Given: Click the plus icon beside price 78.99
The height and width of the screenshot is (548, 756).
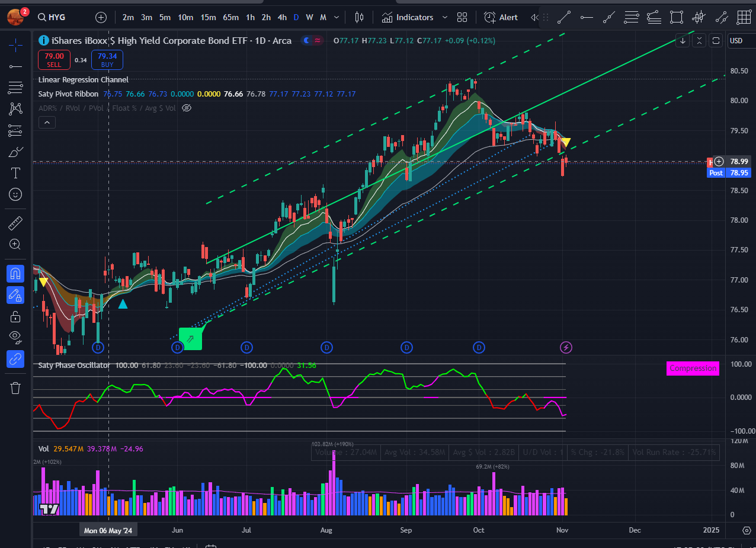Looking at the screenshot, I should point(719,161).
